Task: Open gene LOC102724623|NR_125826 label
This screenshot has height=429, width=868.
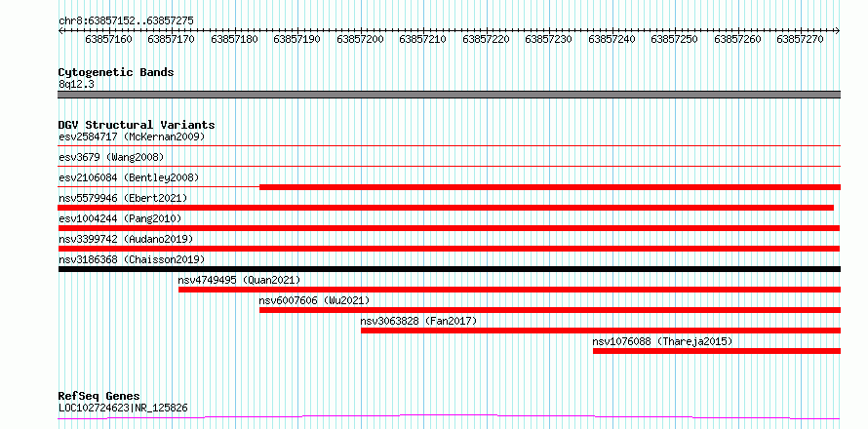Action: [x=123, y=408]
